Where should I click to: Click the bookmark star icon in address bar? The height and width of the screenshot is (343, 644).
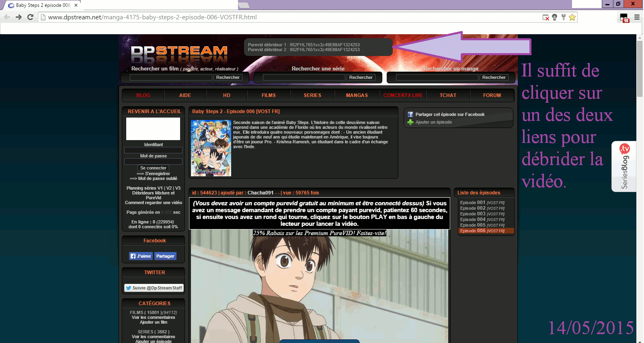(x=572, y=17)
